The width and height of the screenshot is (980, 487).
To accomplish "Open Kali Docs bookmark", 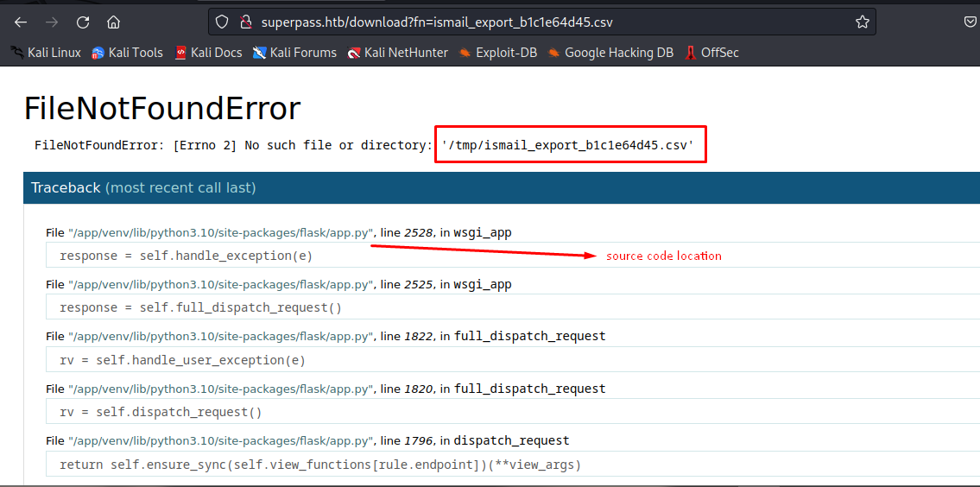I will point(208,53).
